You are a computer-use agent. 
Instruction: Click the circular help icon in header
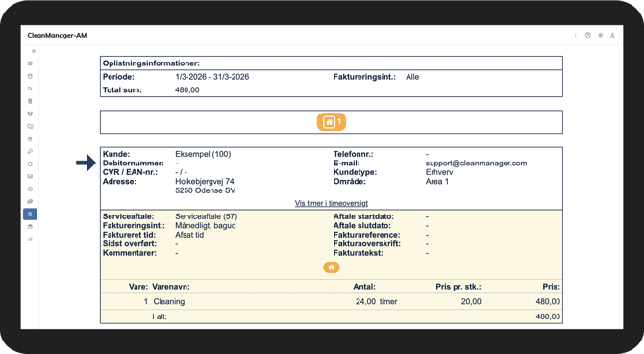tap(587, 35)
